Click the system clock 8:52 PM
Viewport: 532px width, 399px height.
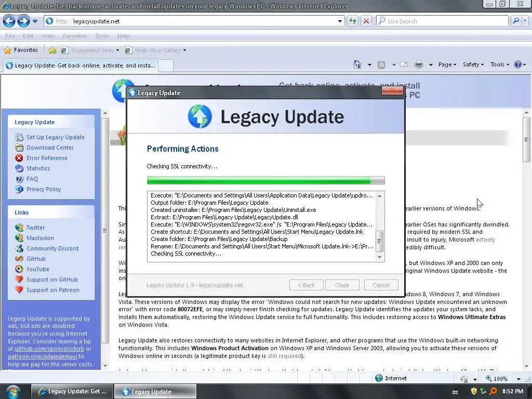513,392
